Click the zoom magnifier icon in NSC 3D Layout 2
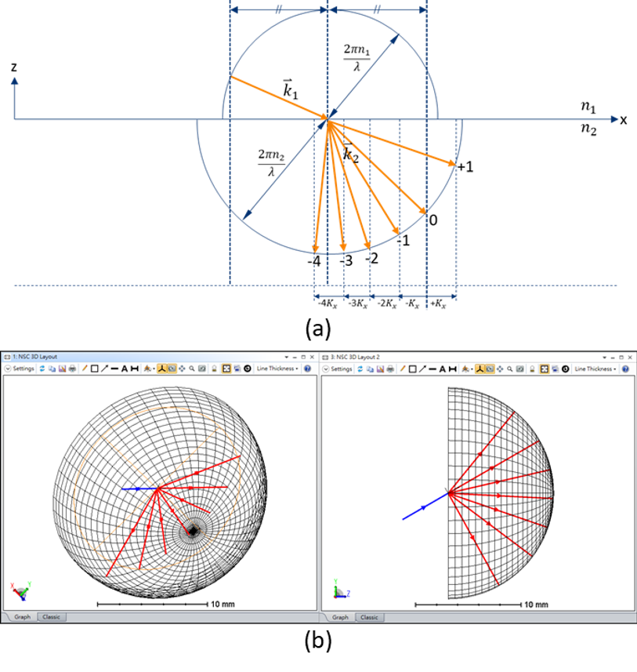637x672 pixels. 510,369
